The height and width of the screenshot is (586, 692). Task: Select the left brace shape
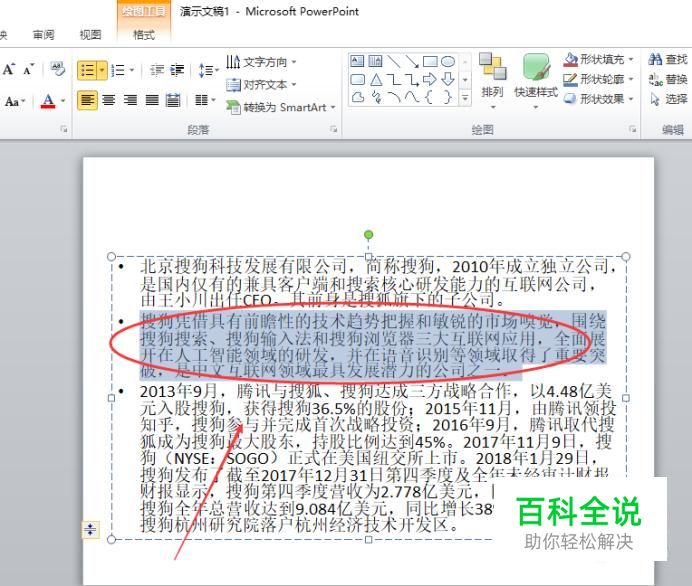(429, 97)
